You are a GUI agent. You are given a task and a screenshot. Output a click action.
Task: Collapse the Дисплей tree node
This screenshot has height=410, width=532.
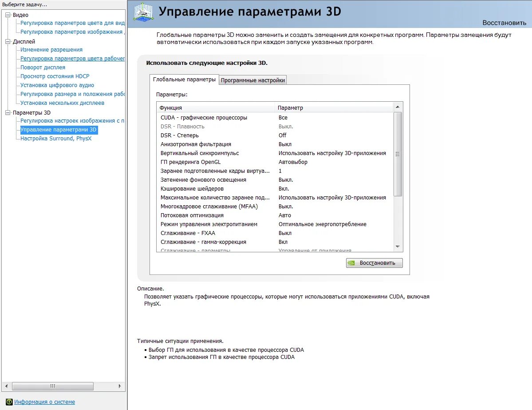(8, 41)
